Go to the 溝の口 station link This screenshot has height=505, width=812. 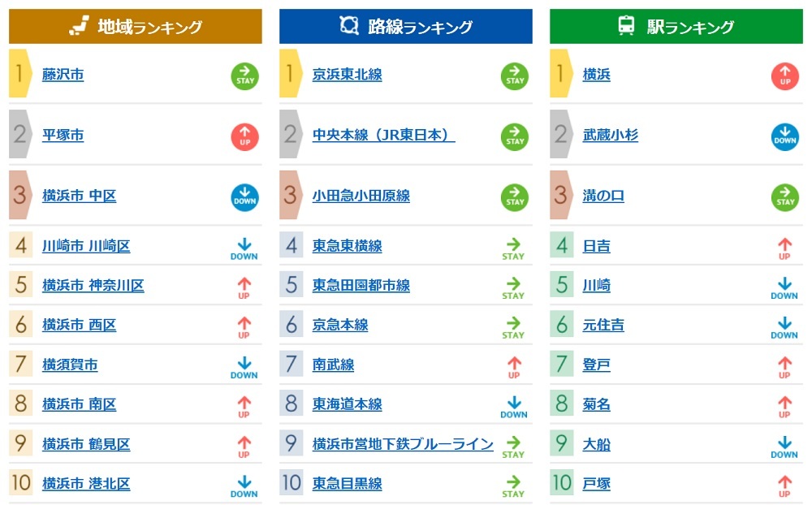[603, 196]
